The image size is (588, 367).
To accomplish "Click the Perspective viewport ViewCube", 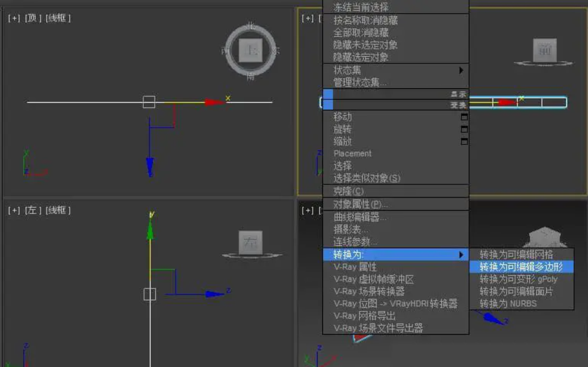I will click(544, 237).
